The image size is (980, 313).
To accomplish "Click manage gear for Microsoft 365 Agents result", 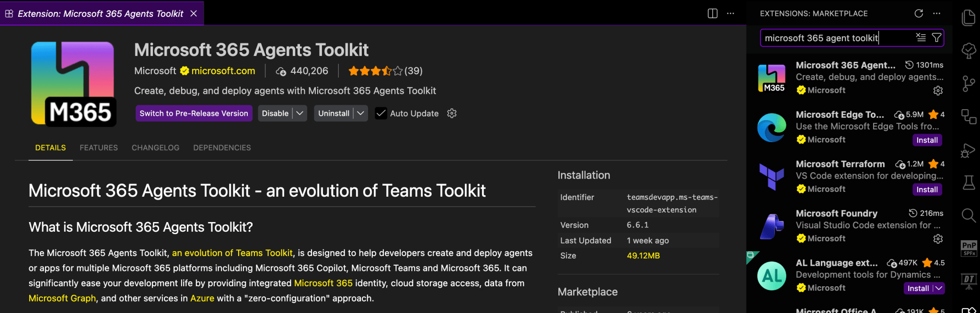I will [938, 90].
